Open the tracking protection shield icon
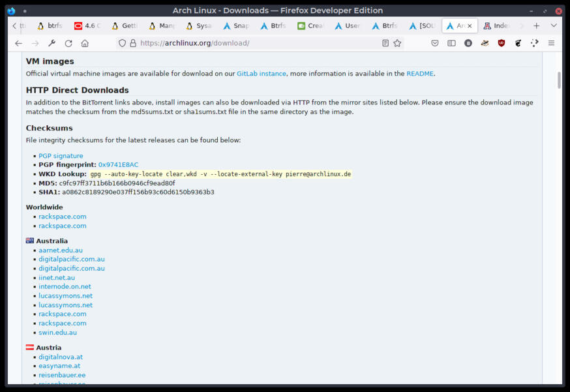This screenshot has width=570, height=392. click(x=122, y=43)
